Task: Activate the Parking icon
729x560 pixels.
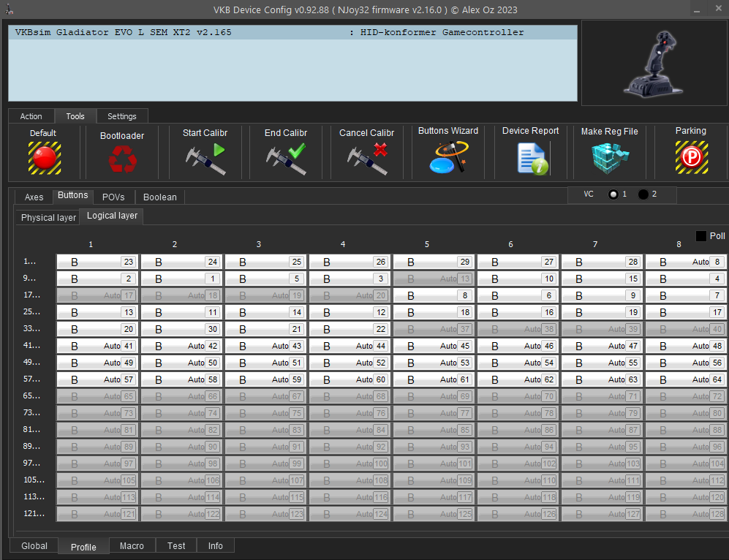Action: tap(691, 157)
